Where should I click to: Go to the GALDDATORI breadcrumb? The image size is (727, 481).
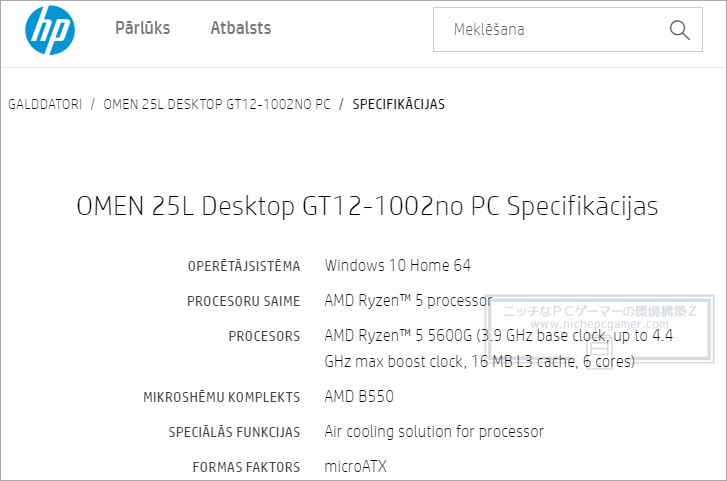click(45, 104)
